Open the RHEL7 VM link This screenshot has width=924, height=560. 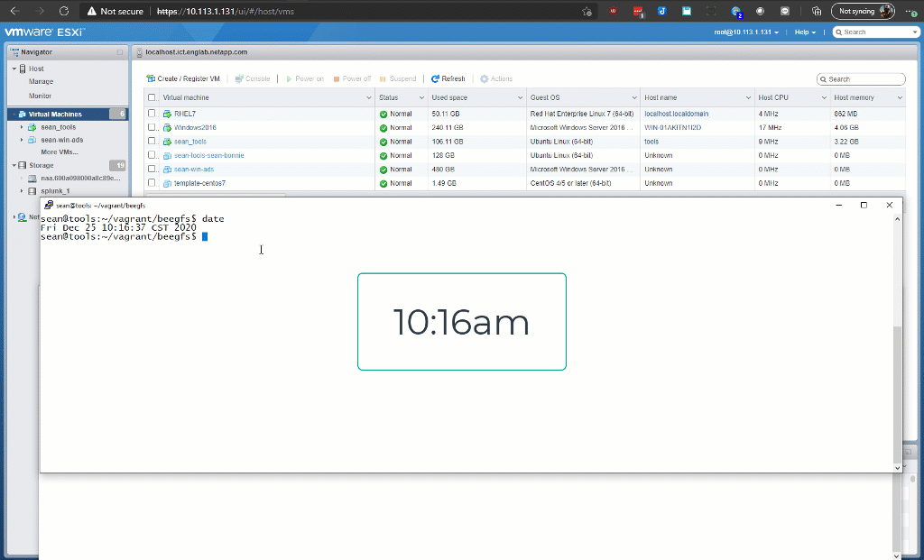pyautogui.click(x=185, y=114)
